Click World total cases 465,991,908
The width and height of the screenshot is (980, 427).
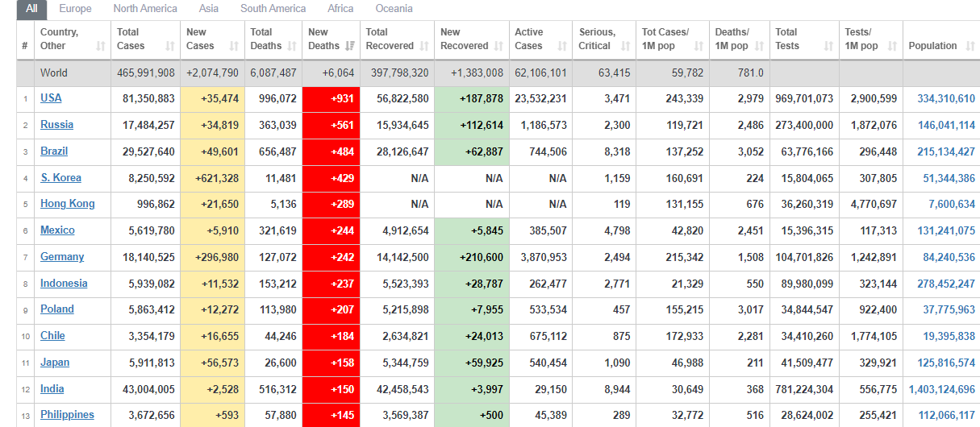(145, 73)
